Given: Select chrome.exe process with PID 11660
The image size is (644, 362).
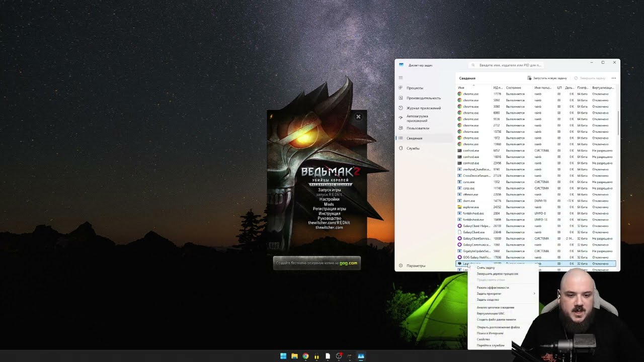Looking at the screenshot, I should pyautogui.click(x=536, y=144).
